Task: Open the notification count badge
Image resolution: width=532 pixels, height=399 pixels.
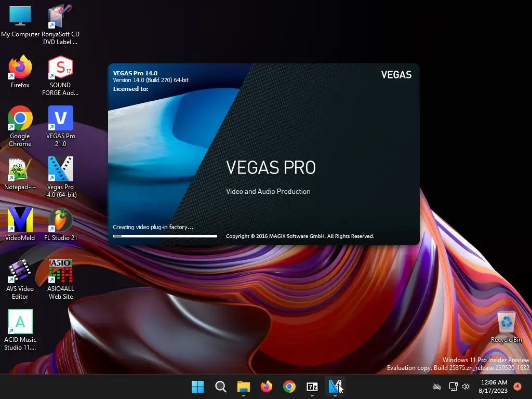Action: coord(517,386)
